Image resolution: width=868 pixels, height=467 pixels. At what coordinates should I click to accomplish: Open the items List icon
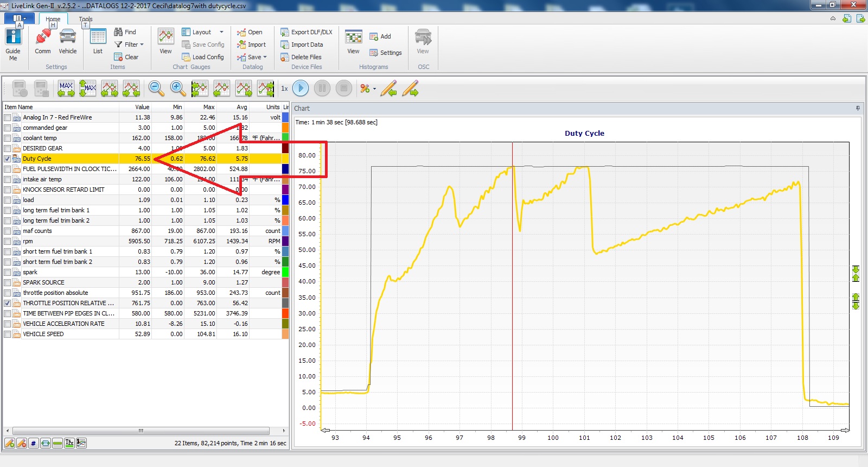point(98,41)
